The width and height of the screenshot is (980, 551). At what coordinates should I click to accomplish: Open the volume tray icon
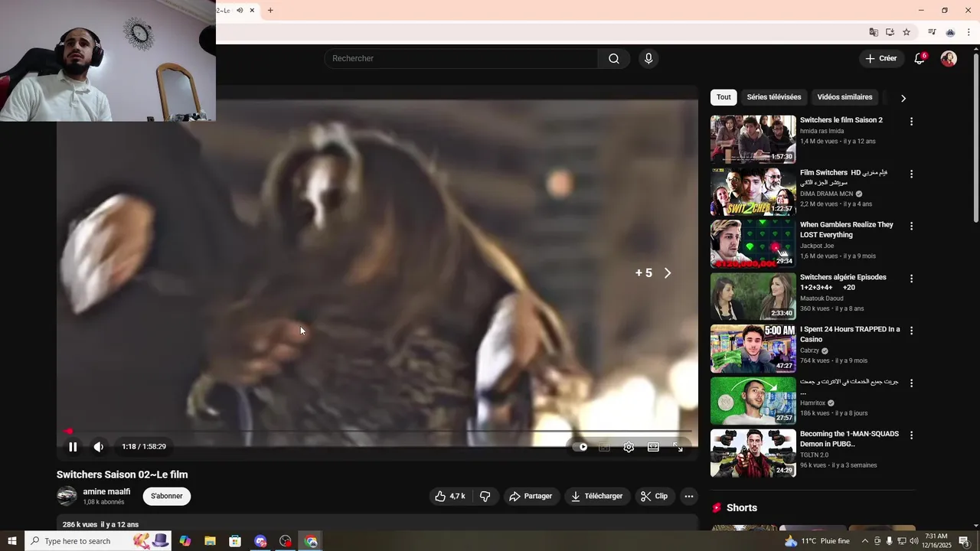(913, 541)
